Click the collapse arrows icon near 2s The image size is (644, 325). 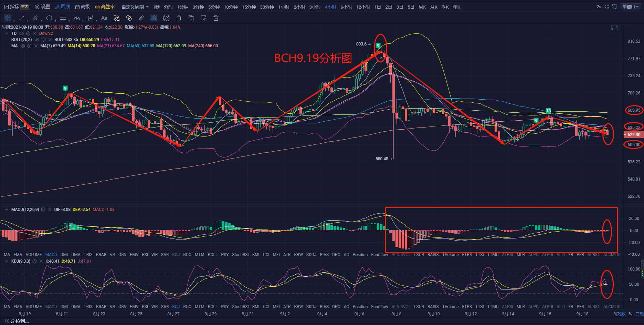607,7
